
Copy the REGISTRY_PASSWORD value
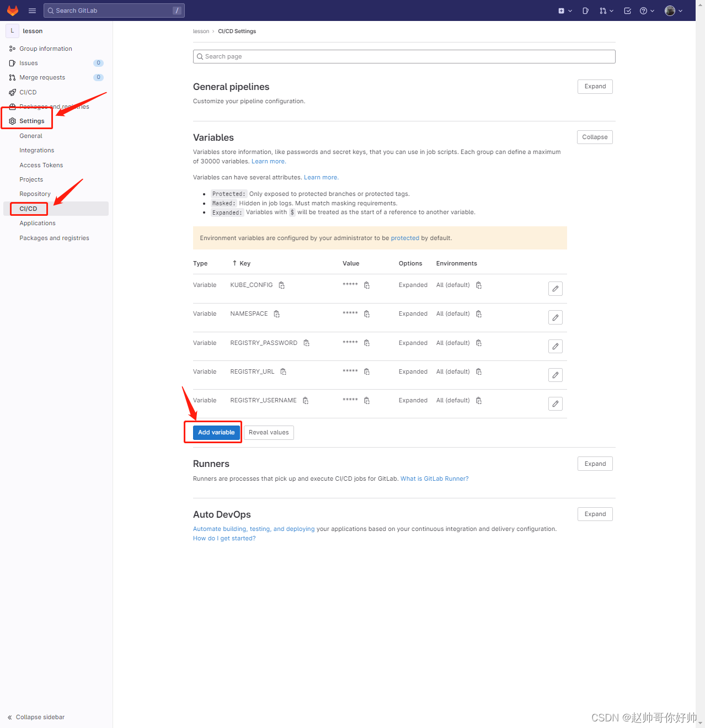pos(367,343)
